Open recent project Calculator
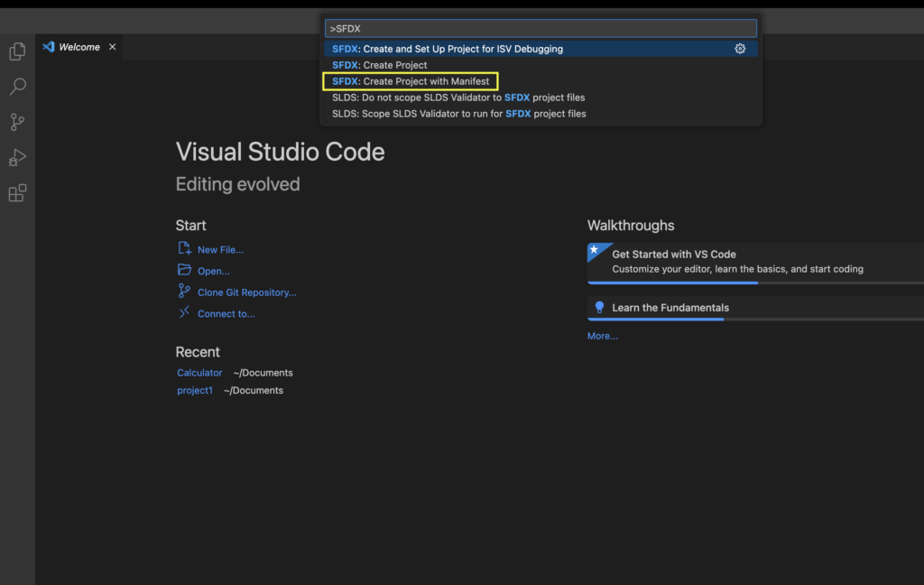 (x=199, y=373)
